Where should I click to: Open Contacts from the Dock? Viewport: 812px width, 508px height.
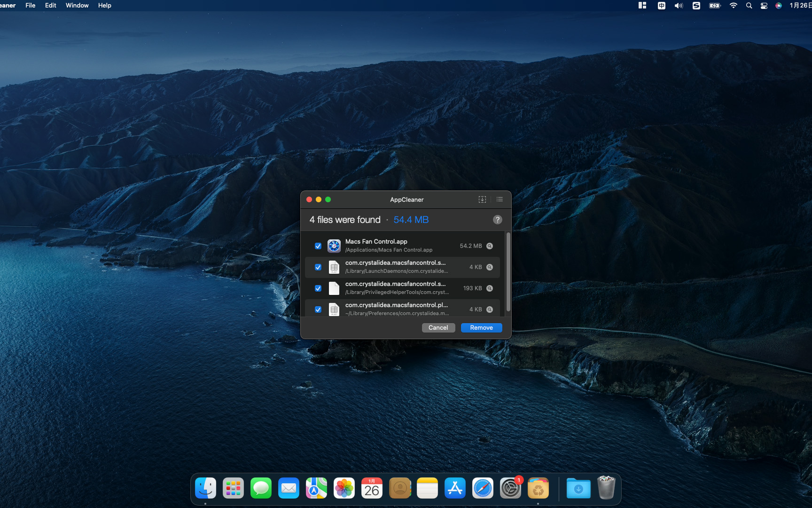[x=400, y=488]
